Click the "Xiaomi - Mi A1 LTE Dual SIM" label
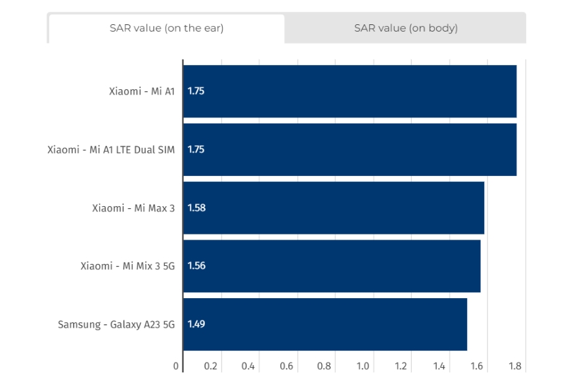578x392 pixels. pos(111,150)
